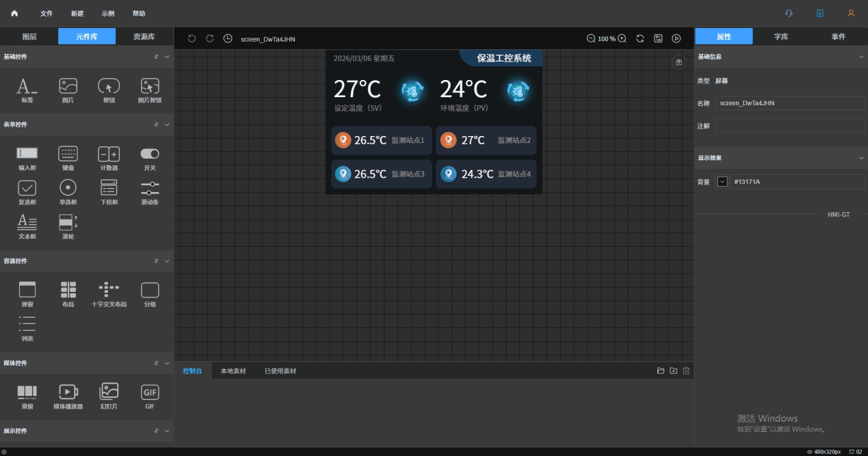Image resolution: width=868 pixels, height=456 pixels.
Task: Redo the canvas action
Action: pos(210,38)
